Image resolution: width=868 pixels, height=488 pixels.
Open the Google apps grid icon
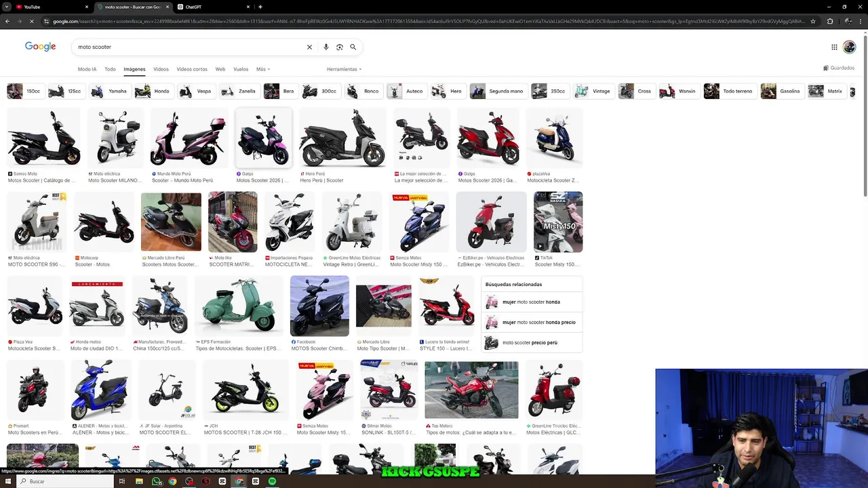coord(834,47)
